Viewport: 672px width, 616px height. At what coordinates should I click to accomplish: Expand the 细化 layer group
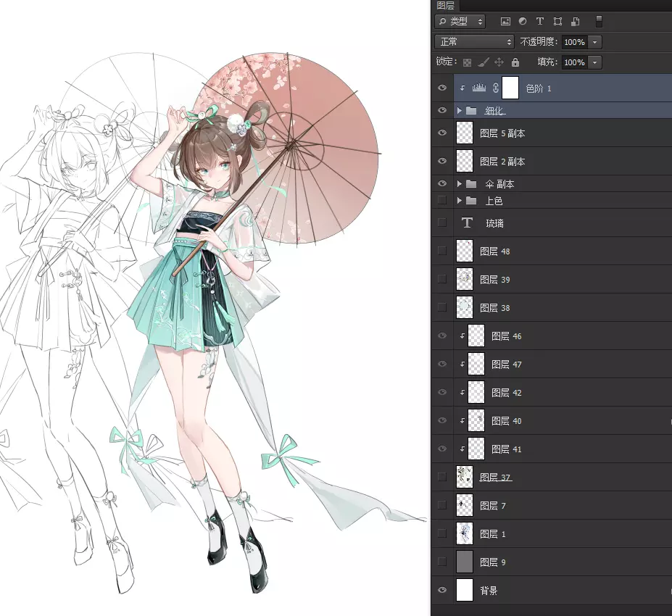point(459,111)
